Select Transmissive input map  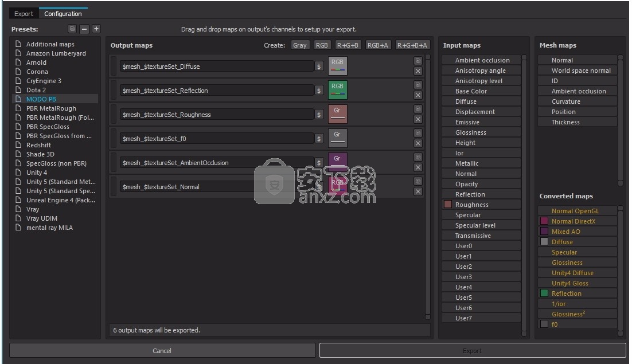481,236
